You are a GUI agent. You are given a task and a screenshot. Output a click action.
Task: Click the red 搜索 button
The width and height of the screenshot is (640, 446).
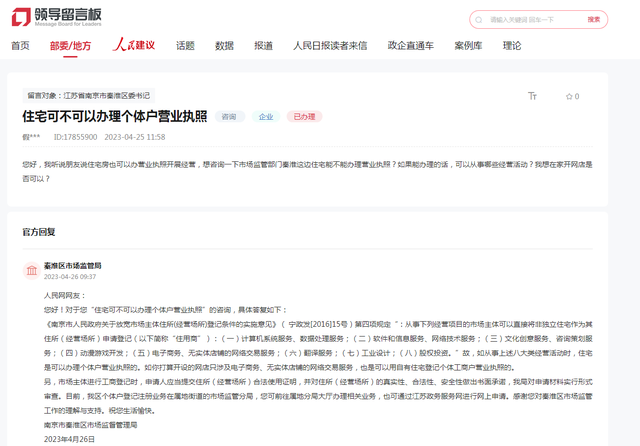[594, 20]
